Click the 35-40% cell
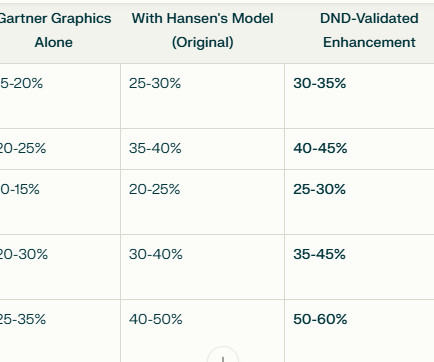This screenshot has width=434, height=362. pos(155,148)
